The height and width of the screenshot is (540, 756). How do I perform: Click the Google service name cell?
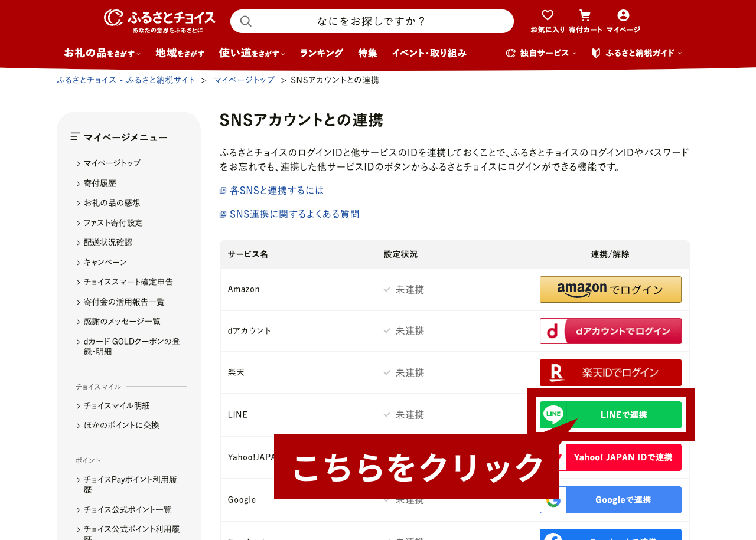coord(242,500)
